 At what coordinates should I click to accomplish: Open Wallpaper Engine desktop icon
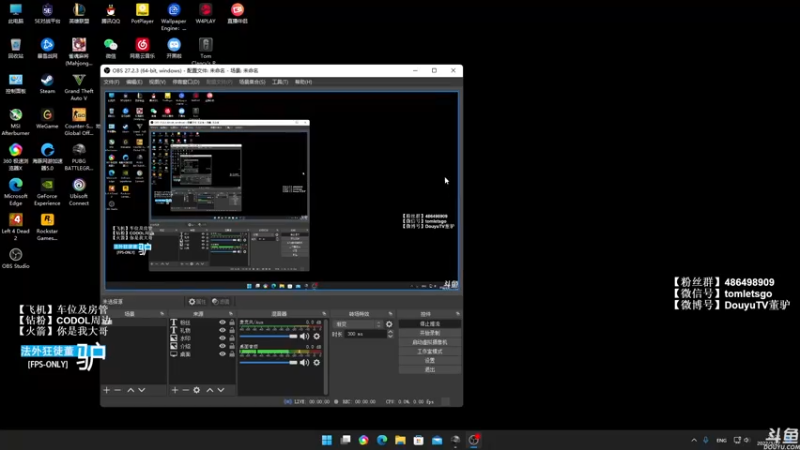[x=173, y=17]
